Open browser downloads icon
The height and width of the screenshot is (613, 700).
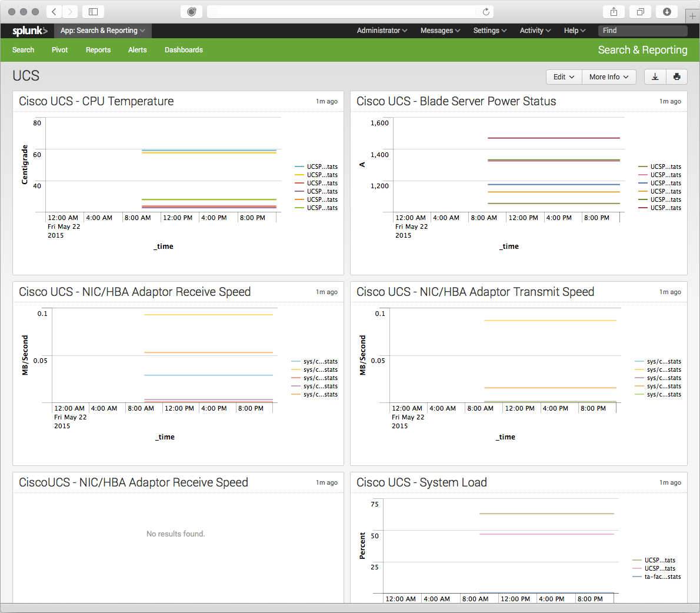click(x=666, y=12)
